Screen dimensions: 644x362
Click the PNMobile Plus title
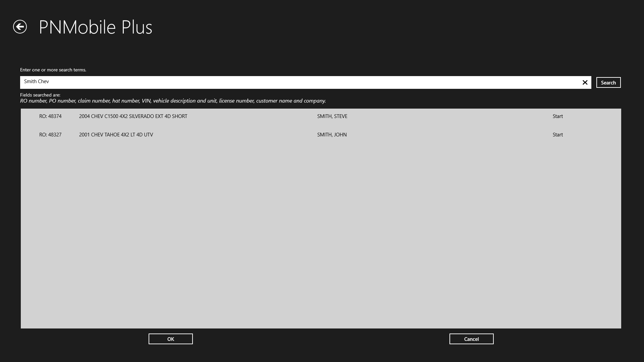[x=96, y=27]
